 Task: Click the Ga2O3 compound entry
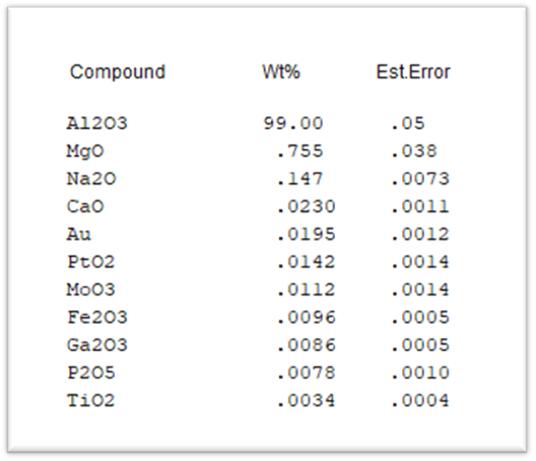(x=97, y=345)
